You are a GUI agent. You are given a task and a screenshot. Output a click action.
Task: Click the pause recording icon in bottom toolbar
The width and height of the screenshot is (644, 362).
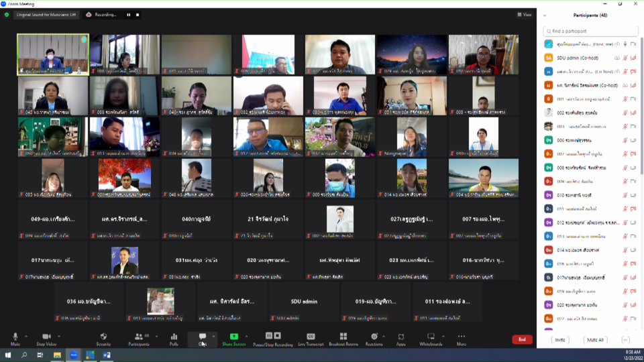tap(269, 336)
